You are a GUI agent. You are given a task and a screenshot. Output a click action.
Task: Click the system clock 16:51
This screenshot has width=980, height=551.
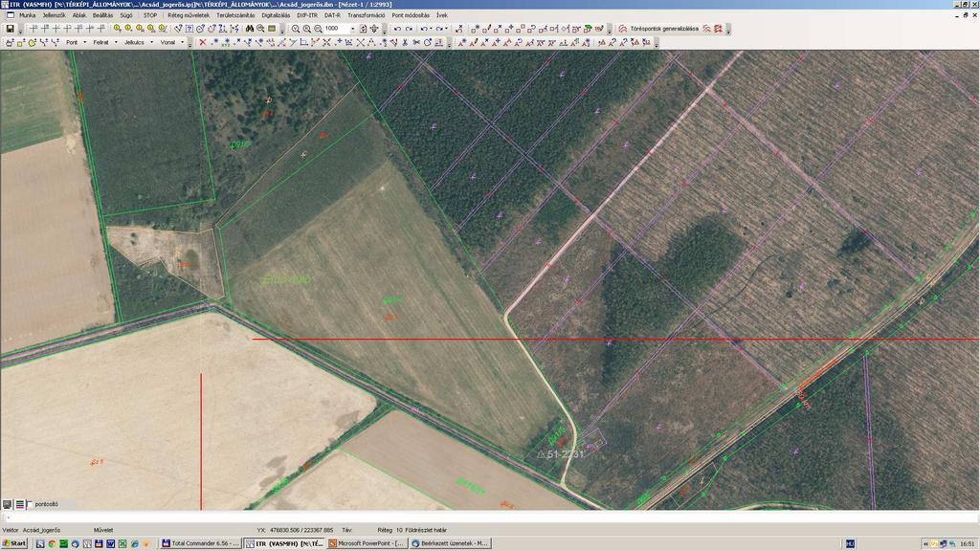pyautogui.click(x=967, y=543)
